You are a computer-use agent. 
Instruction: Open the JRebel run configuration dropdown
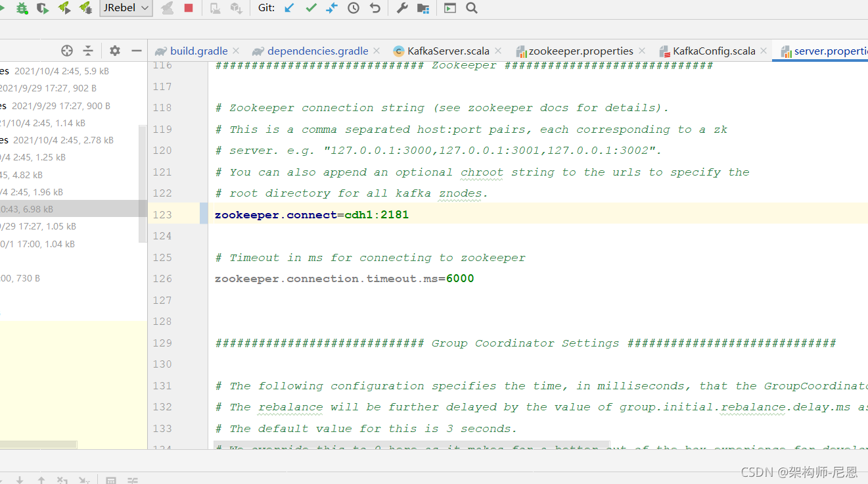(x=126, y=8)
